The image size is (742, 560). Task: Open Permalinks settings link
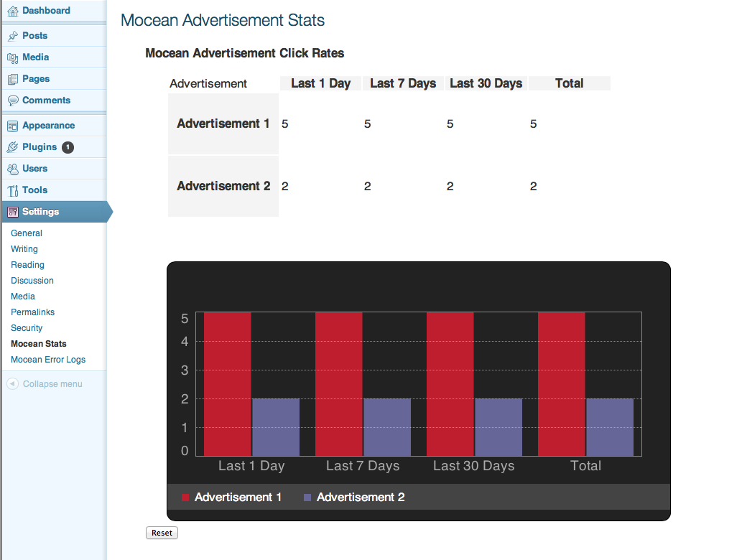pyautogui.click(x=32, y=312)
